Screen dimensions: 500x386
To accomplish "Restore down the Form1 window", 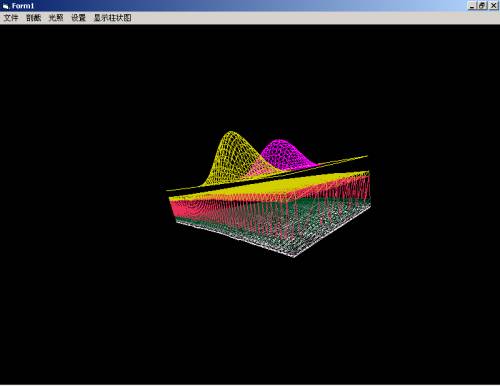I will click(482, 6).
